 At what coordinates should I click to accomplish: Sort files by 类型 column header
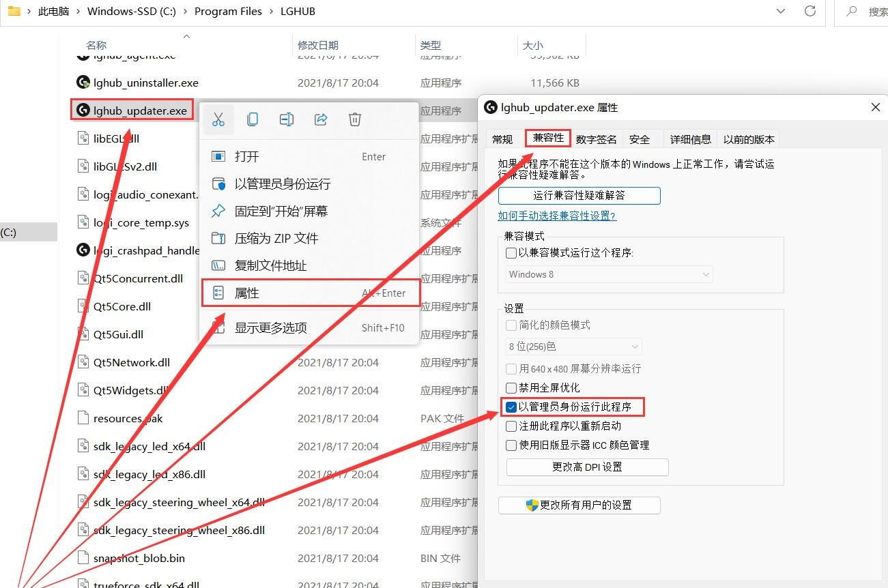(431, 45)
